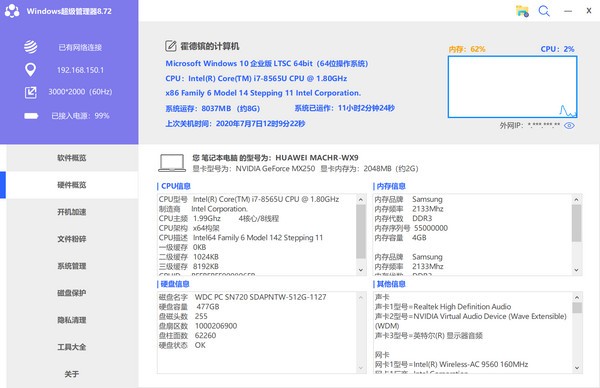This screenshot has height=388, width=600.
Task: Click the search magnifier icon
Action: (544, 11)
